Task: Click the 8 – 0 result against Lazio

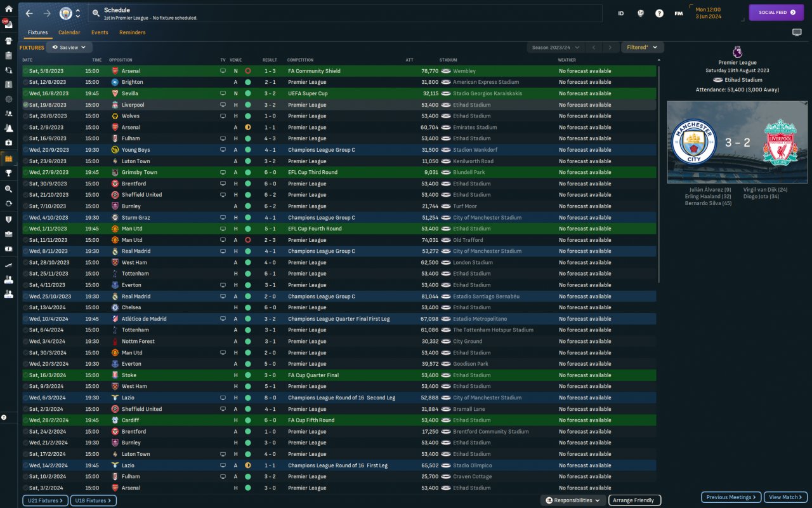Action: coord(270,398)
